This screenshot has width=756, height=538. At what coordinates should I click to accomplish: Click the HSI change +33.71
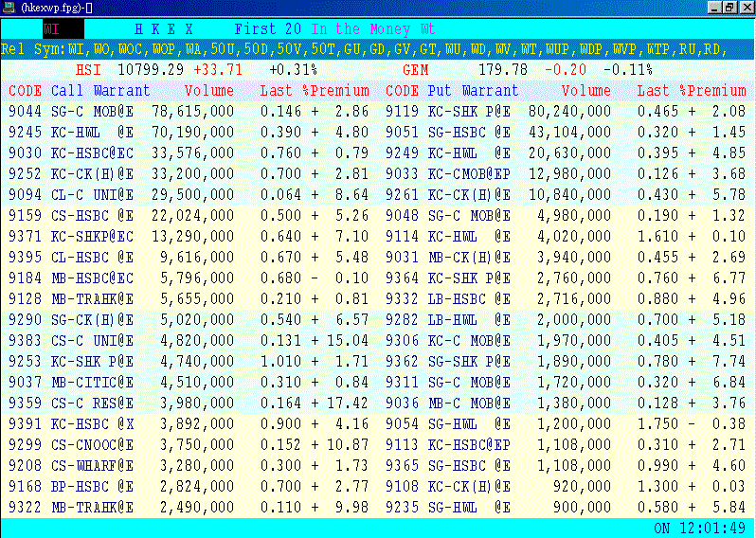point(218,70)
